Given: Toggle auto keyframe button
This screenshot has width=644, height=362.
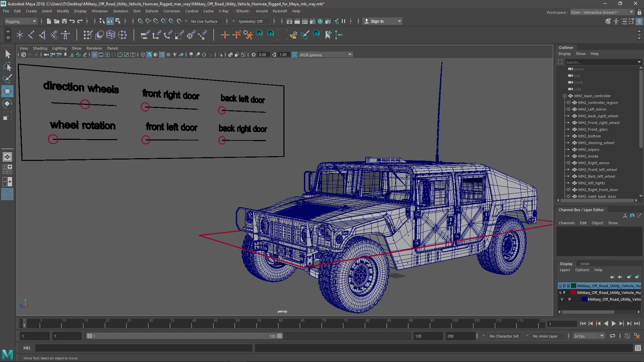Looking at the screenshot, I should (x=627, y=336).
